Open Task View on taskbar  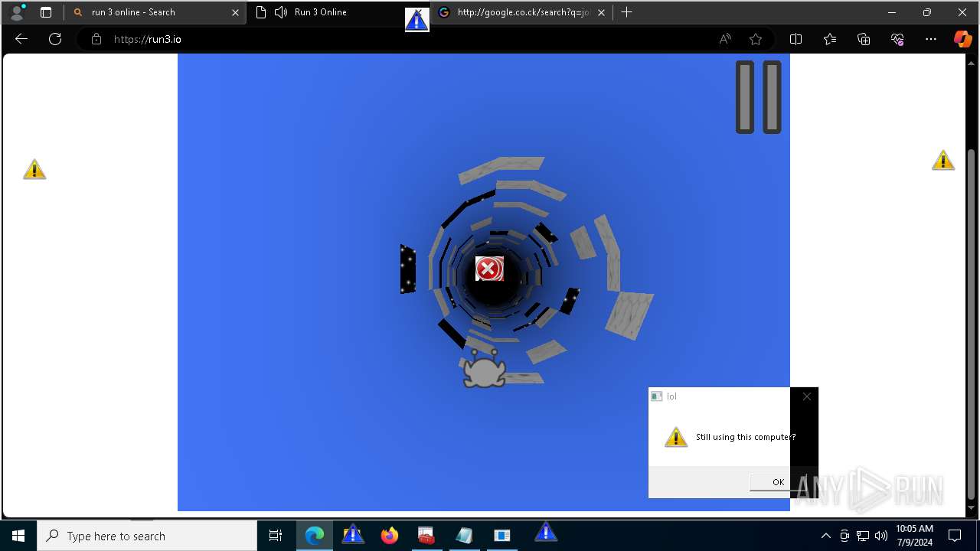276,536
